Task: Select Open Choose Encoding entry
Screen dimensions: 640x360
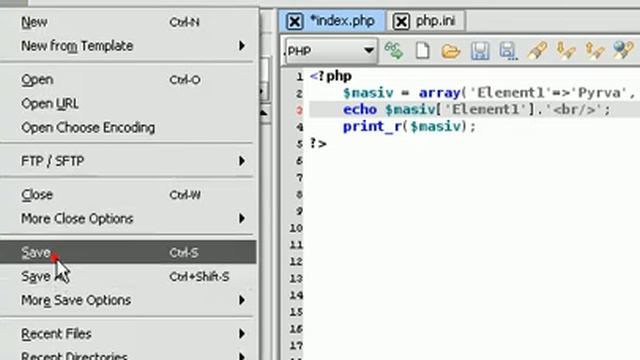Action: pyautogui.click(x=128, y=128)
